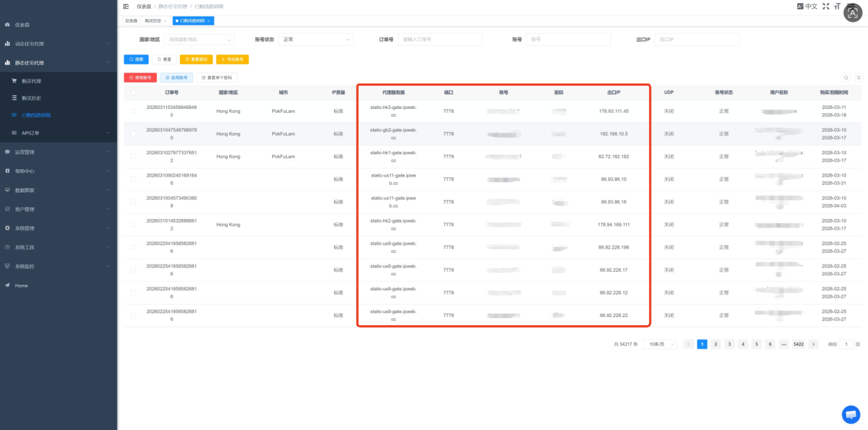The image size is (868, 430).
Task: Click the next page arrow
Action: (x=813, y=344)
